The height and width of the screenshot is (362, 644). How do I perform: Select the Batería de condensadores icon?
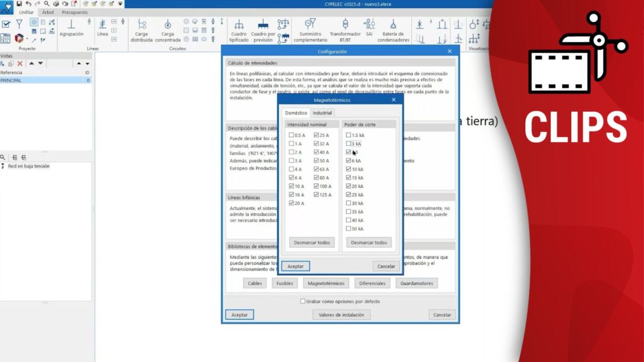393,25
